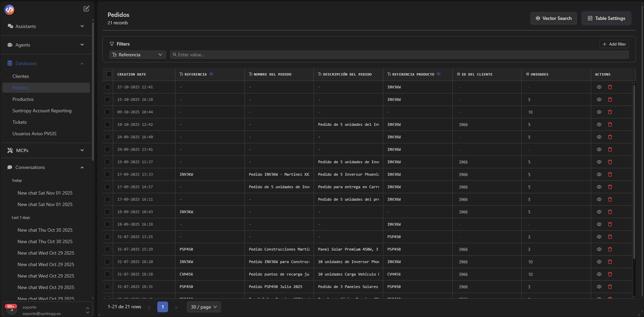
Task: Click the table's vertical scrollbar
Action: click(634, 172)
